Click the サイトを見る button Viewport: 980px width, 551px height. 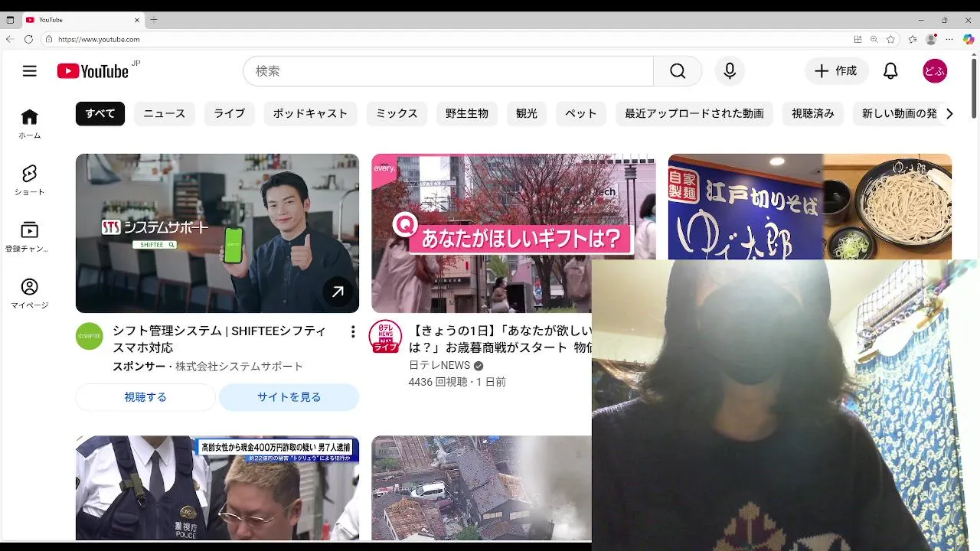point(289,397)
